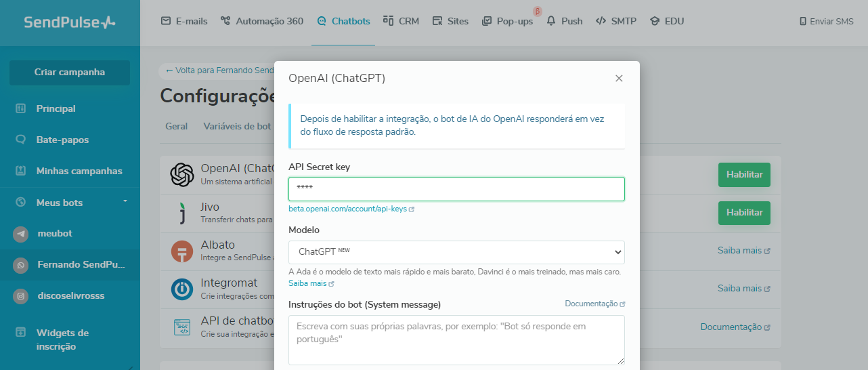Open the Pop-ups menu item
868x370 pixels.
pyautogui.click(x=508, y=22)
